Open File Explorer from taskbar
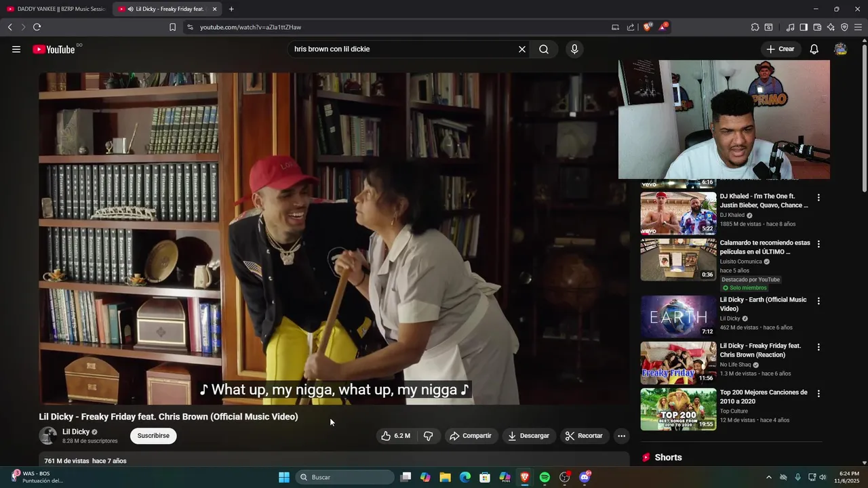Image resolution: width=868 pixels, height=488 pixels. pyautogui.click(x=445, y=477)
